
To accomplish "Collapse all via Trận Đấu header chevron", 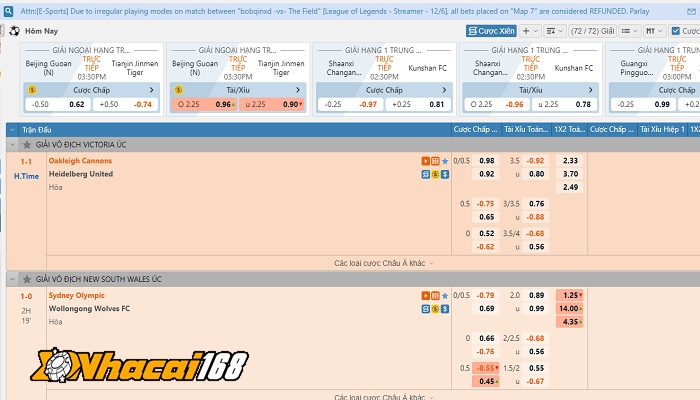I will pyautogui.click(x=12, y=130).
